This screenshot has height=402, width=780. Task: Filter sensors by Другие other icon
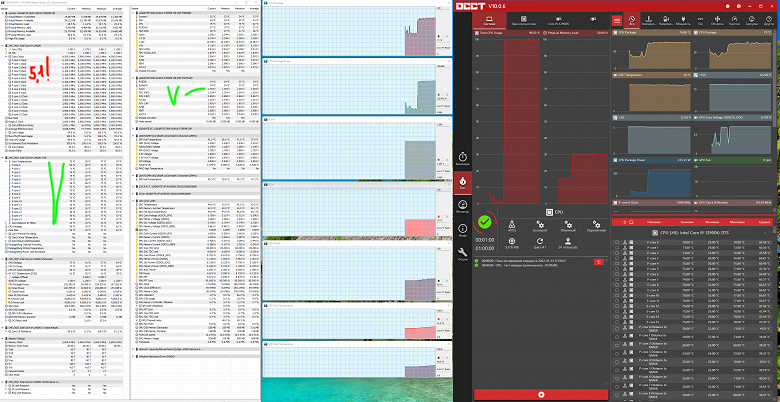[x=768, y=21]
